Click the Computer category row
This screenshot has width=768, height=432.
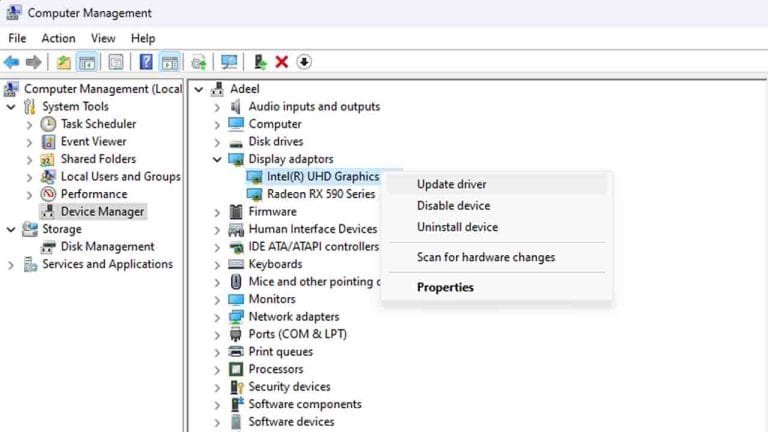[275, 124]
